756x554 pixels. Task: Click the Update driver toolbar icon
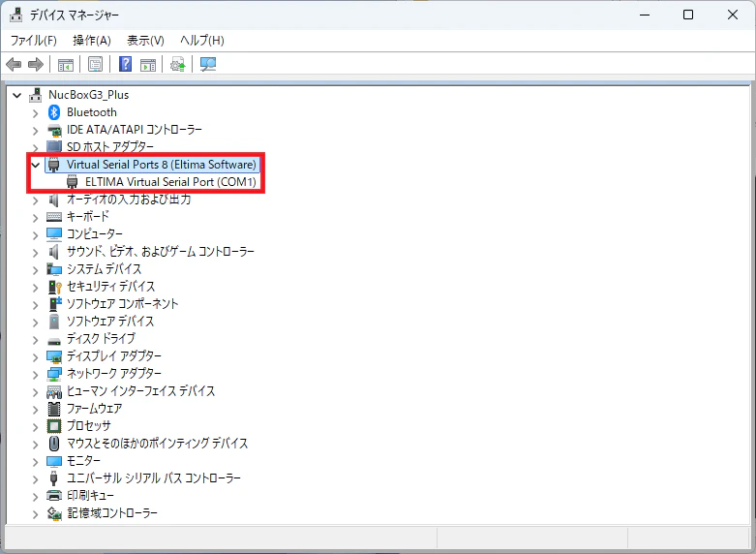(178, 64)
